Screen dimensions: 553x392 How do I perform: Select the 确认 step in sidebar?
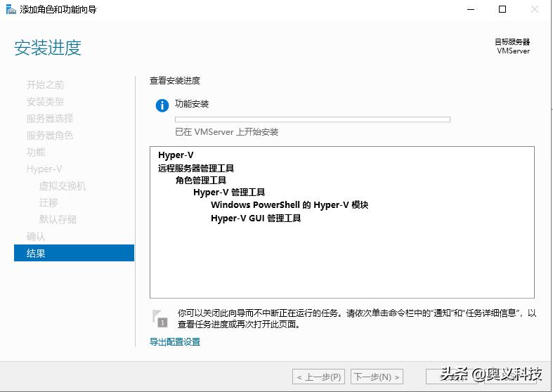pos(36,236)
